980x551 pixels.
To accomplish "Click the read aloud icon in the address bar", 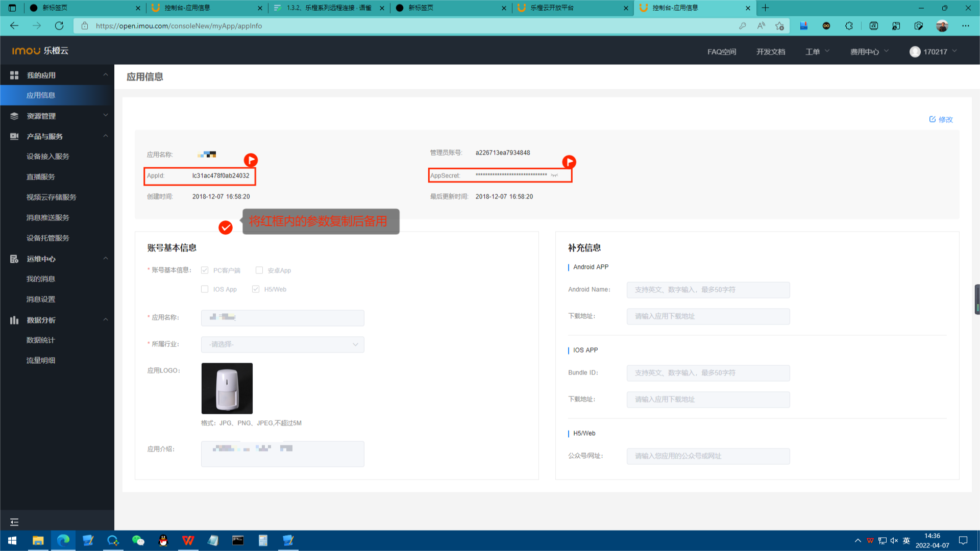I will pyautogui.click(x=761, y=26).
